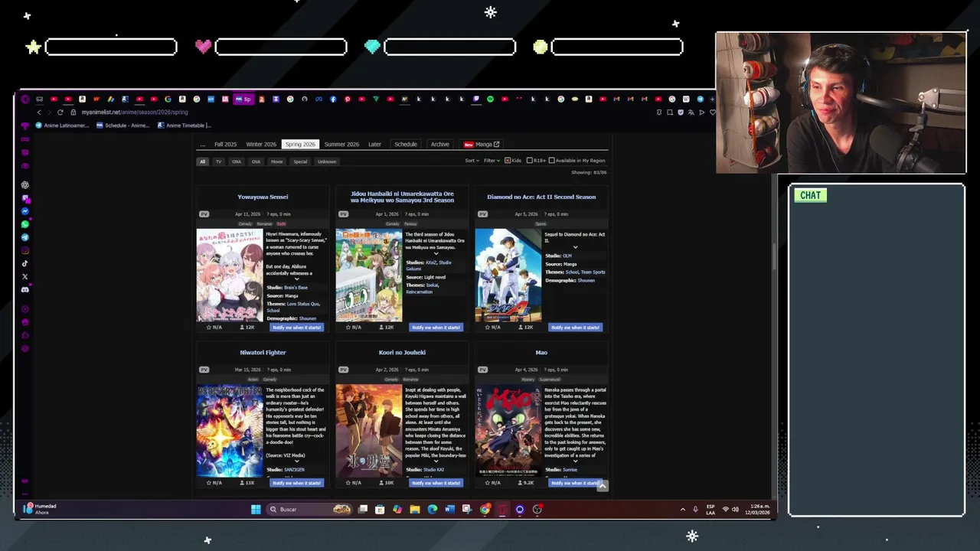Reload the page with browser refresh icon
Screen dimensions: 980x551
60,112
